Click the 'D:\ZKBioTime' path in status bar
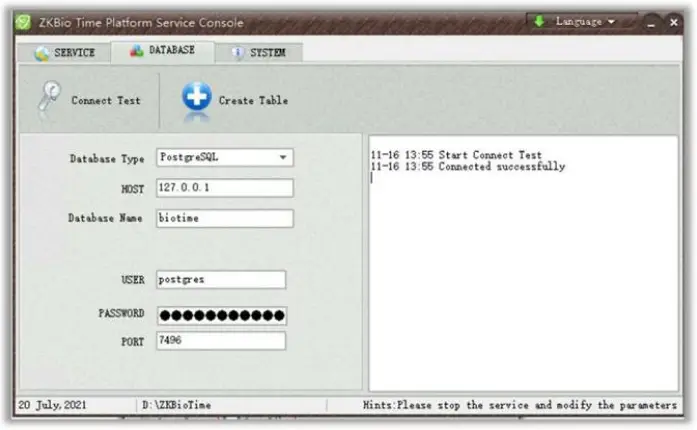 click(176, 405)
